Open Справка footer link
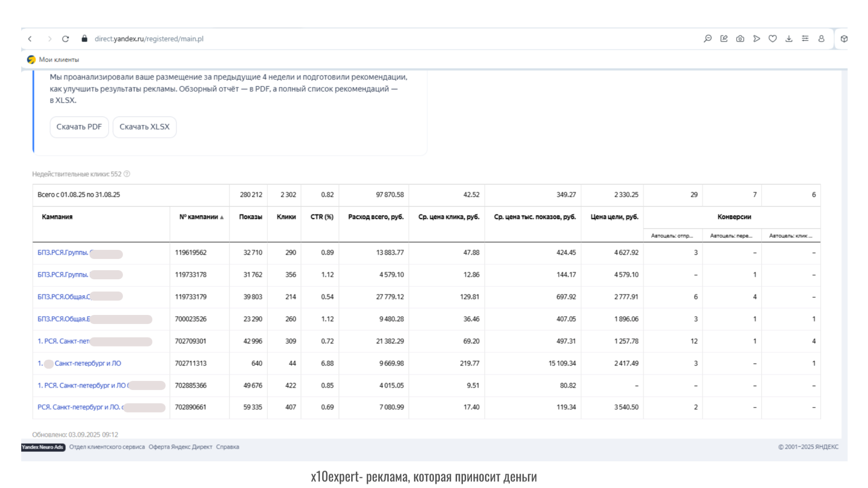This screenshot has height=488, width=868. 227,447
